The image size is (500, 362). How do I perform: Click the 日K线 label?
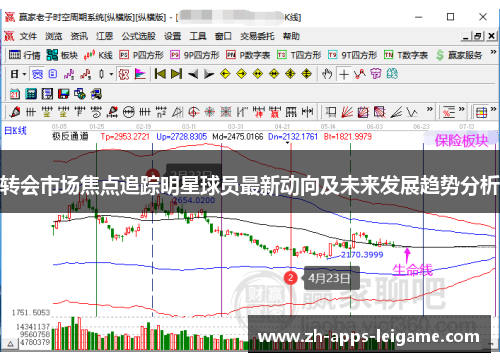click(x=15, y=131)
